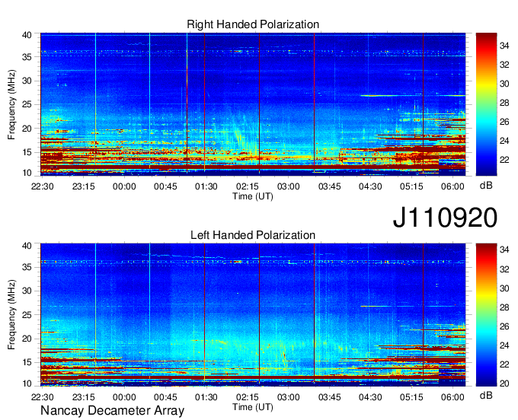Click 'Frequency (MHz)' axis label of Right Handed plot
518x420 pixels.
(11, 104)
